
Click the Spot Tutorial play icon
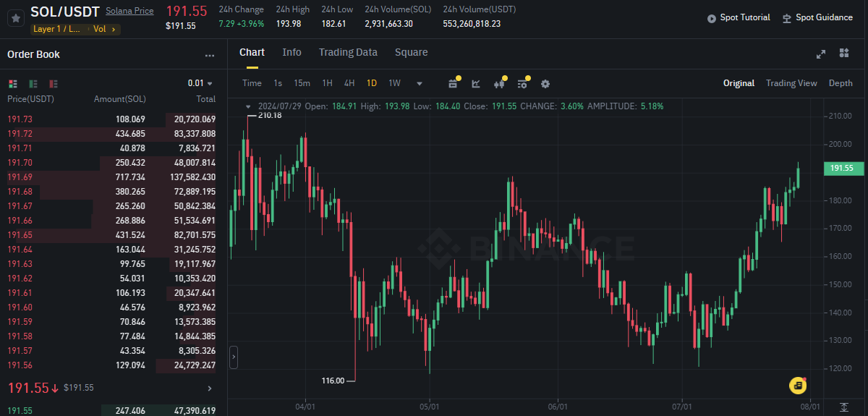click(712, 18)
